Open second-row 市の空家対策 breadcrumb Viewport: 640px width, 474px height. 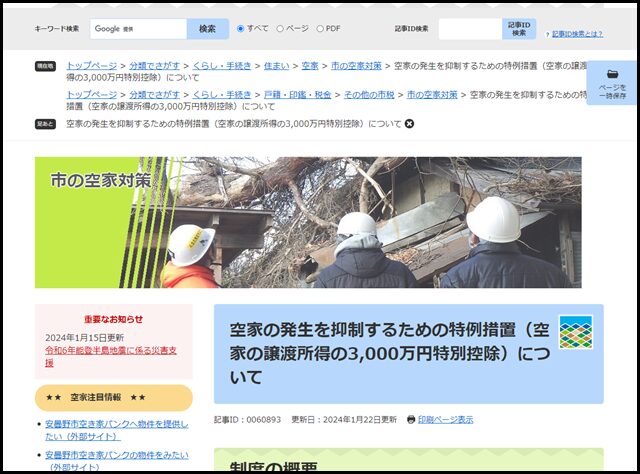click(432, 95)
